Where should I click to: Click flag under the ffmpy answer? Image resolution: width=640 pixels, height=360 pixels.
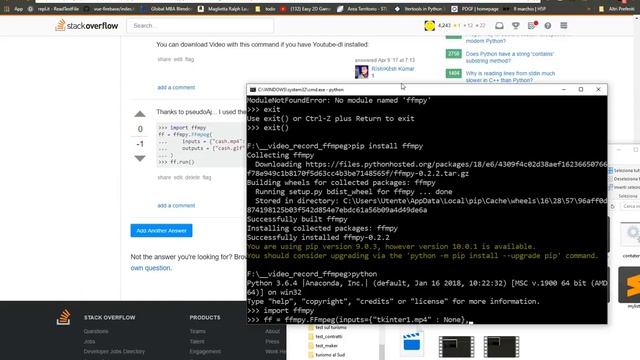tap(207, 178)
